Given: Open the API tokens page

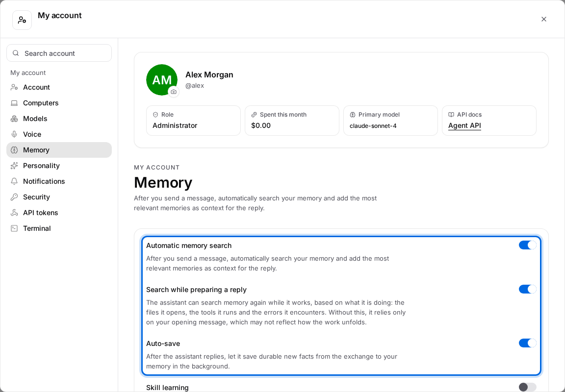Looking at the screenshot, I should point(59,213).
